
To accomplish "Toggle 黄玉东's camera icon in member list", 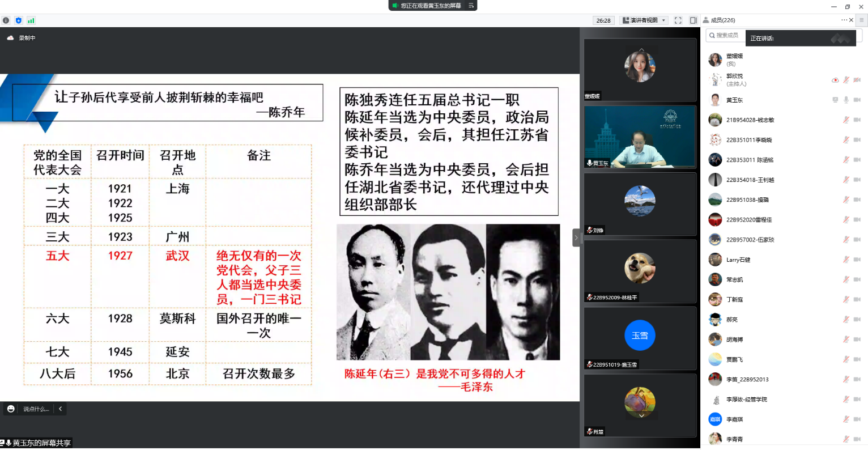I will point(858,100).
